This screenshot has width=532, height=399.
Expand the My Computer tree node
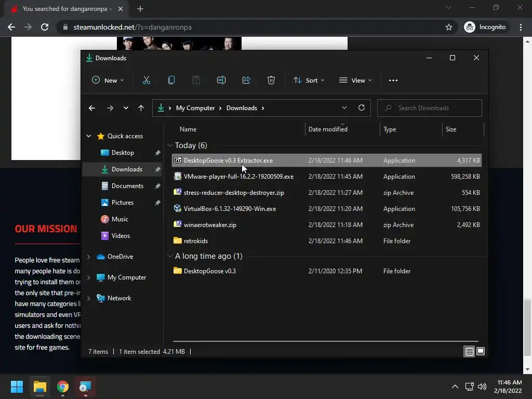pyautogui.click(x=88, y=277)
